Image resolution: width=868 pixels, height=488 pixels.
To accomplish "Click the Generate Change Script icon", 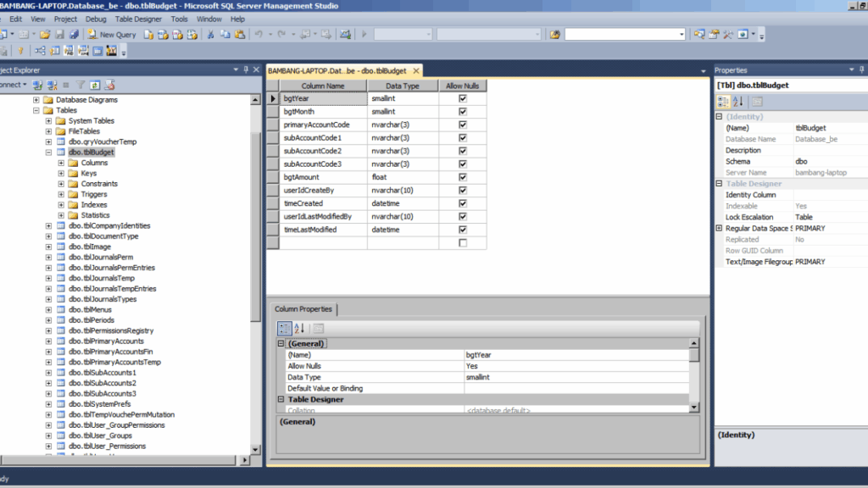I will pyautogui.click(x=3, y=51).
